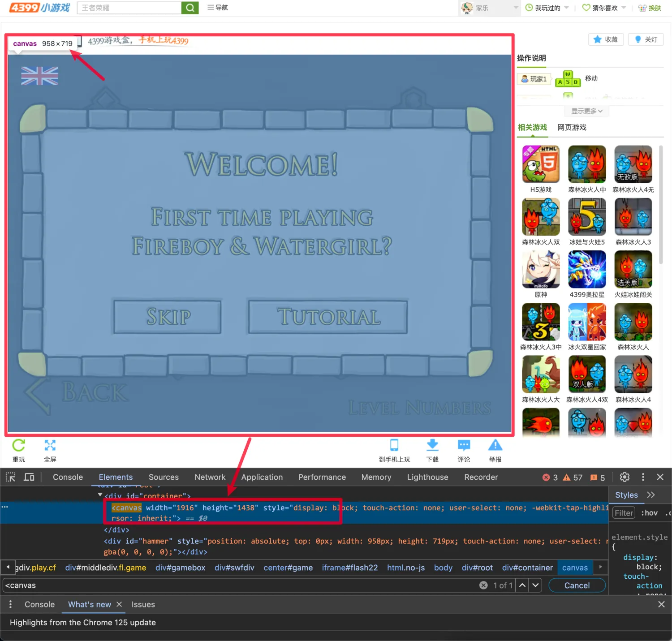Click the 举报 report icon

coord(495,445)
